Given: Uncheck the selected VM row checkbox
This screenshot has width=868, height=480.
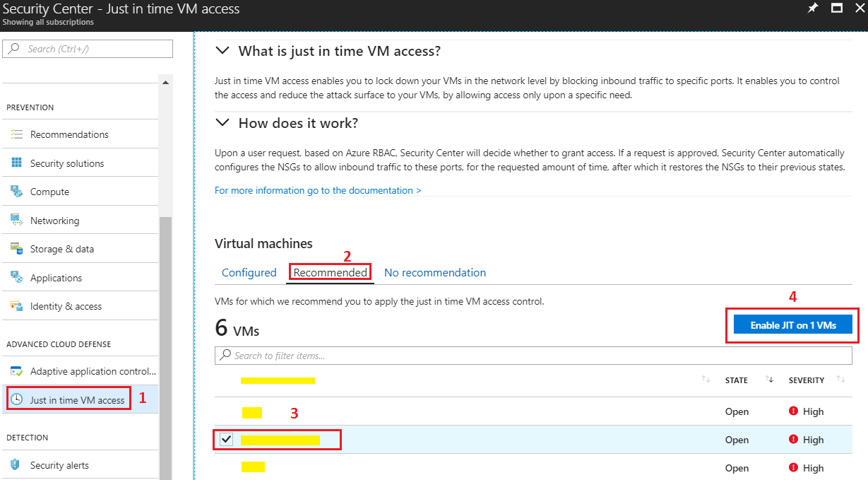Looking at the screenshot, I should pos(227,440).
